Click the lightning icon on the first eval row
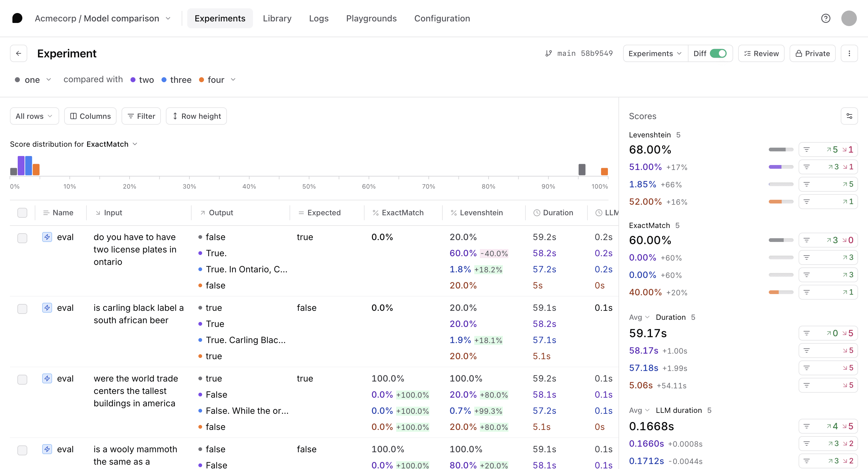This screenshot has height=469, width=868. (x=47, y=237)
